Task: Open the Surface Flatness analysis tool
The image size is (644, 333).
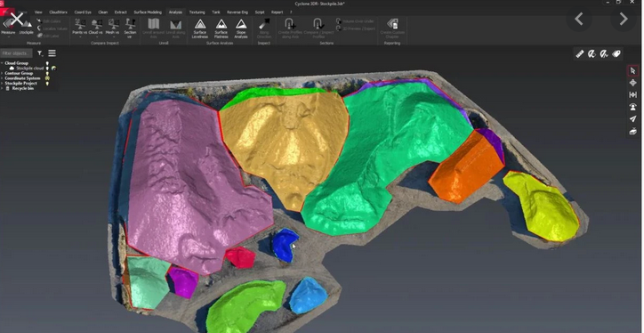Action: [x=221, y=28]
